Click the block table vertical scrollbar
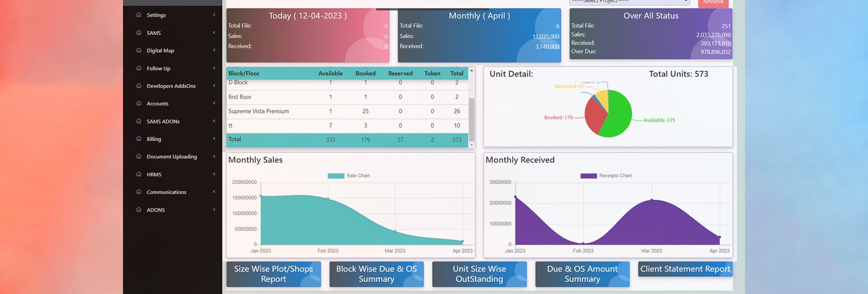This screenshot has height=294, width=868. tap(472, 107)
